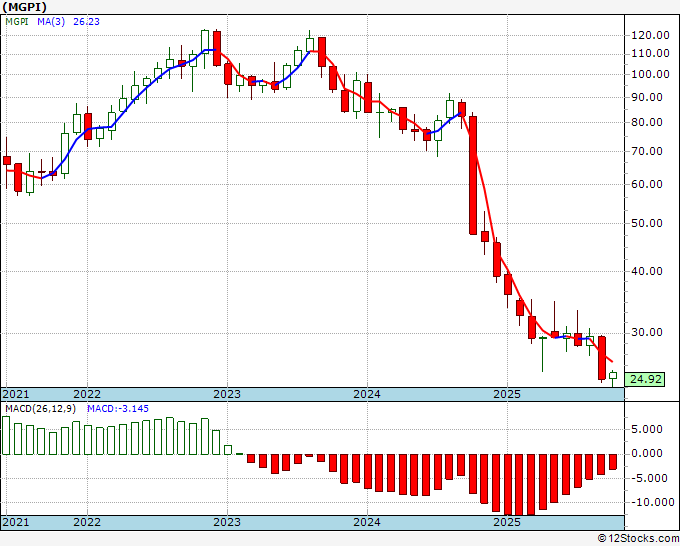Click the MACD(26,12,9) indicator label
Viewport: 680px width, 546px height.
(41, 409)
